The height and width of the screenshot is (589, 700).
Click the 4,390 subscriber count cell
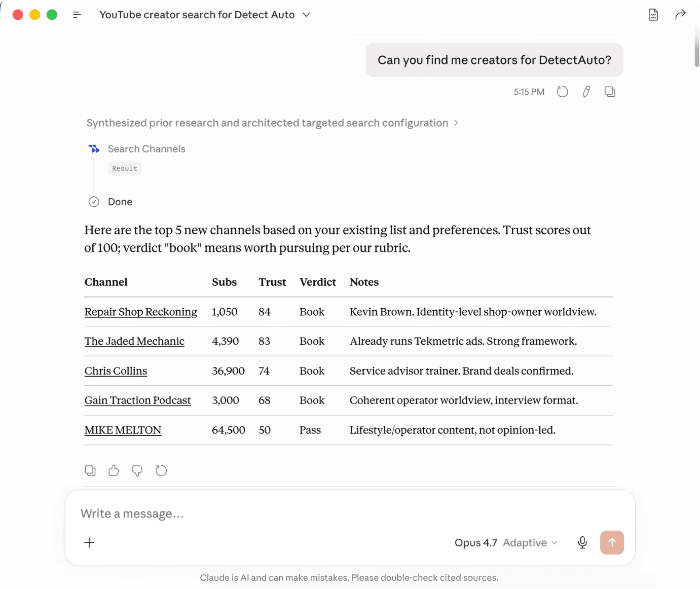pos(226,341)
